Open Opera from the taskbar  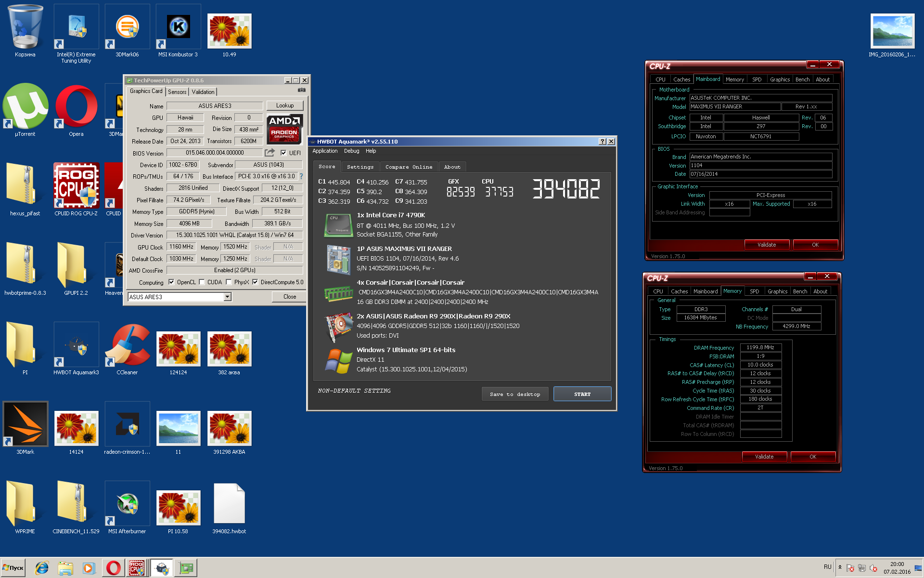point(113,568)
